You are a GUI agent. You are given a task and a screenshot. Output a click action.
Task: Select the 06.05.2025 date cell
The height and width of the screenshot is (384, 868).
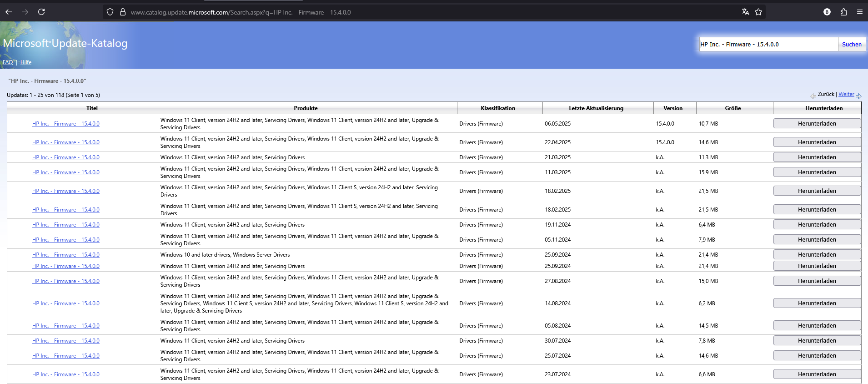click(557, 124)
